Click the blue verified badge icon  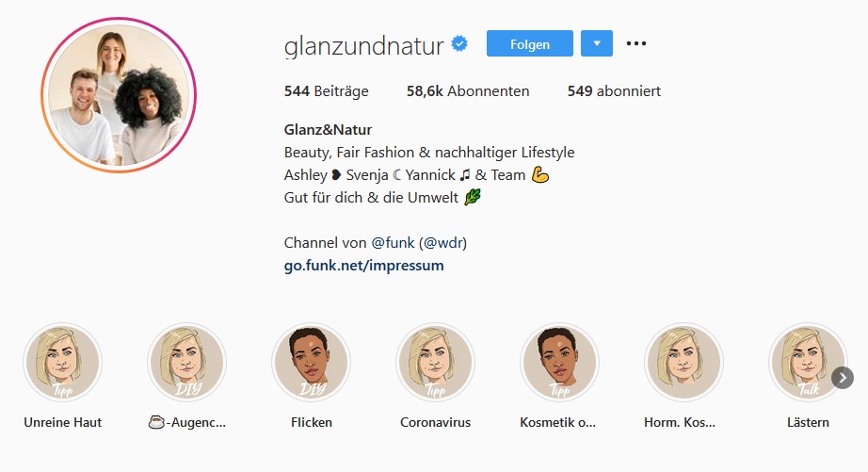tap(459, 43)
